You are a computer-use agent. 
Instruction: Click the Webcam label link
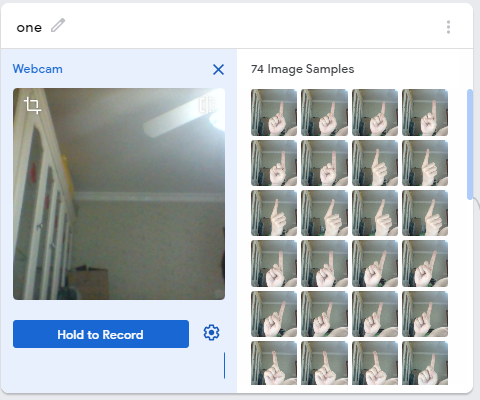(37, 69)
